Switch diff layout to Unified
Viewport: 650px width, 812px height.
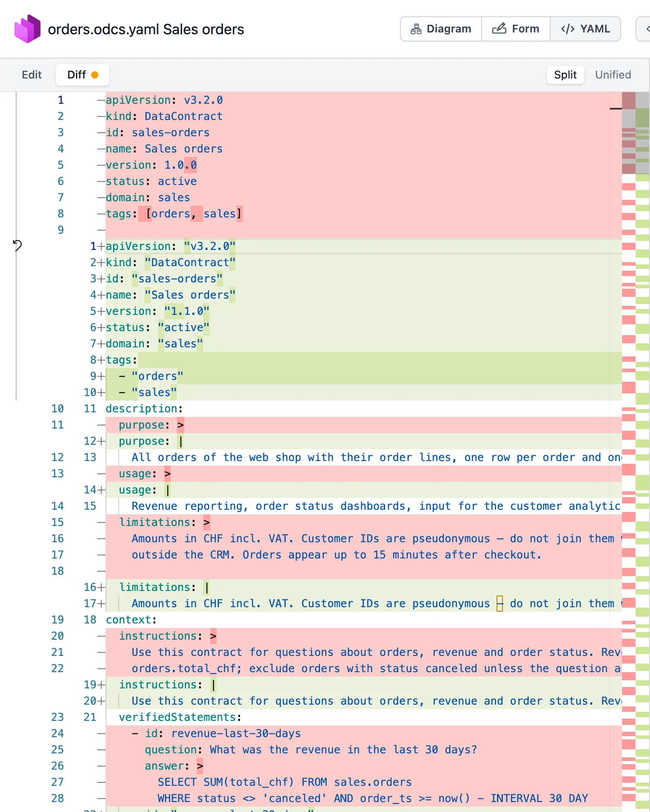click(613, 75)
